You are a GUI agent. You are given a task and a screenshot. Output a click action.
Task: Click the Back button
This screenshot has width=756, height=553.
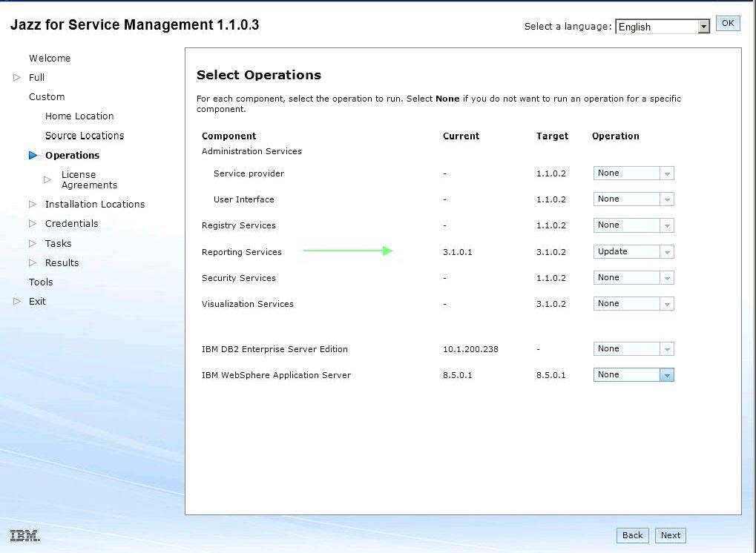(633, 535)
